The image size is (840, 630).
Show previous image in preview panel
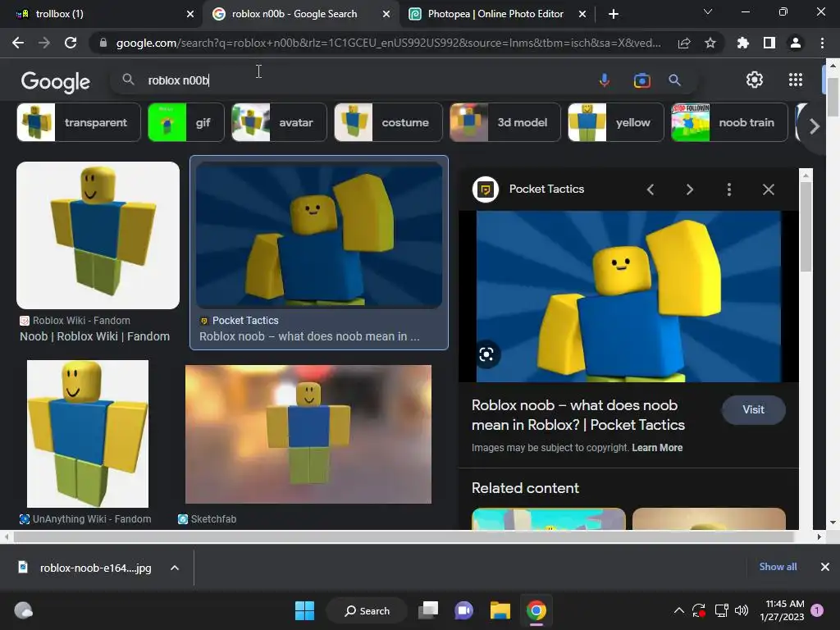(x=651, y=189)
